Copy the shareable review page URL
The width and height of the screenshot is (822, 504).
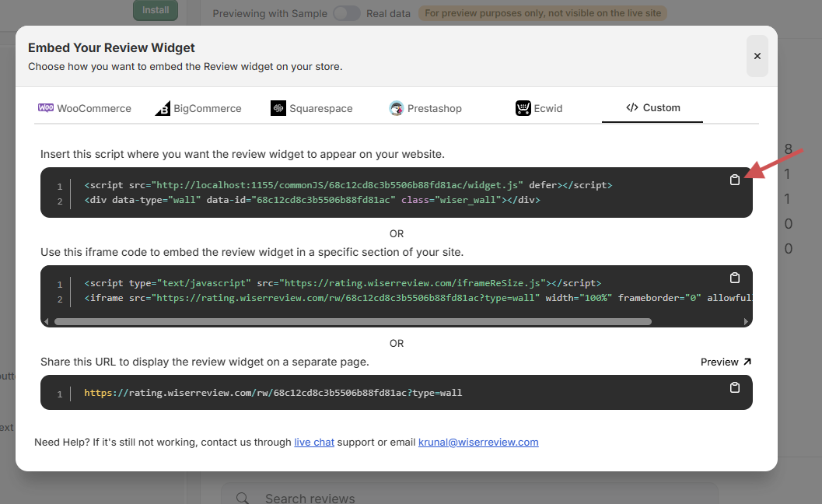pos(734,388)
